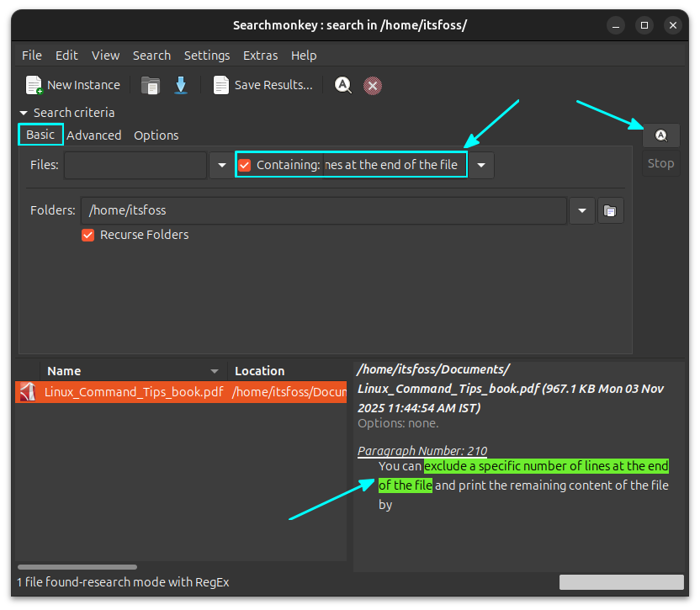Click the search button above Stop

pyautogui.click(x=661, y=135)
